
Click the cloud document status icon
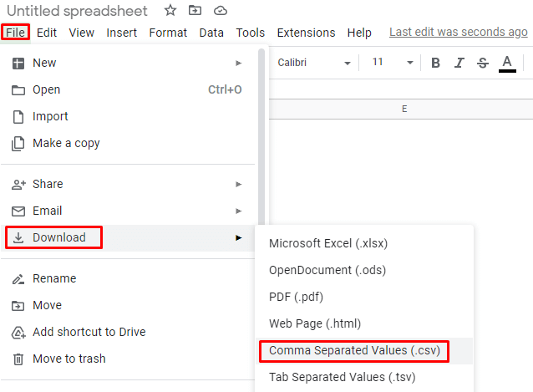point(221,11)
